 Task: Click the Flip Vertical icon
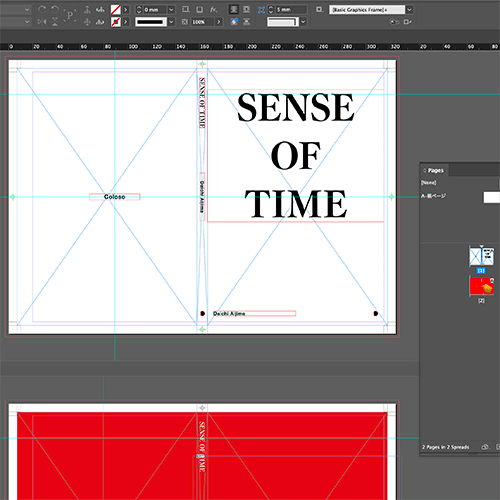[x=55, y=22]
